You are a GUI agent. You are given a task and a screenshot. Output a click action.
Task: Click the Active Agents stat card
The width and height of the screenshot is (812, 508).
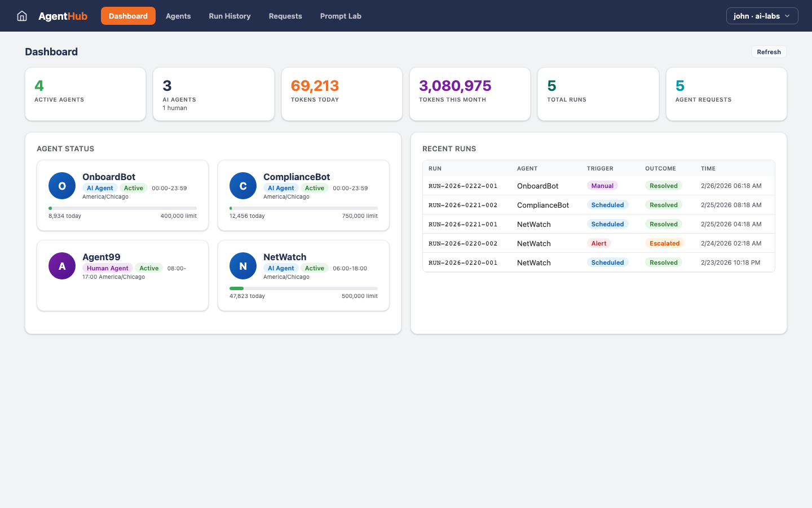pos(85,94)
